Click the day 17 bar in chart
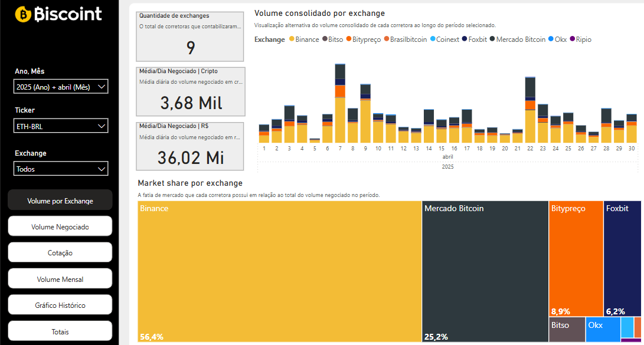Viewport: 644px width, 345px height. [x=467, y=126]
